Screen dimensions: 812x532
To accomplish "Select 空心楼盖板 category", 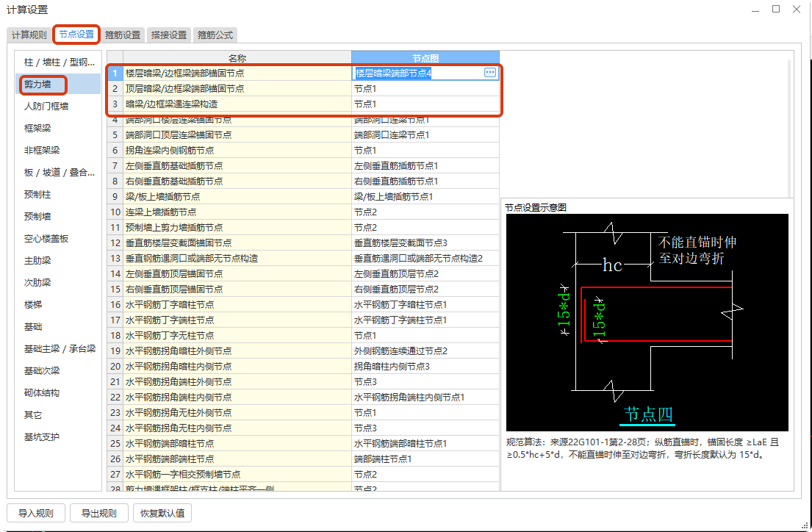I will pos(59,238).
